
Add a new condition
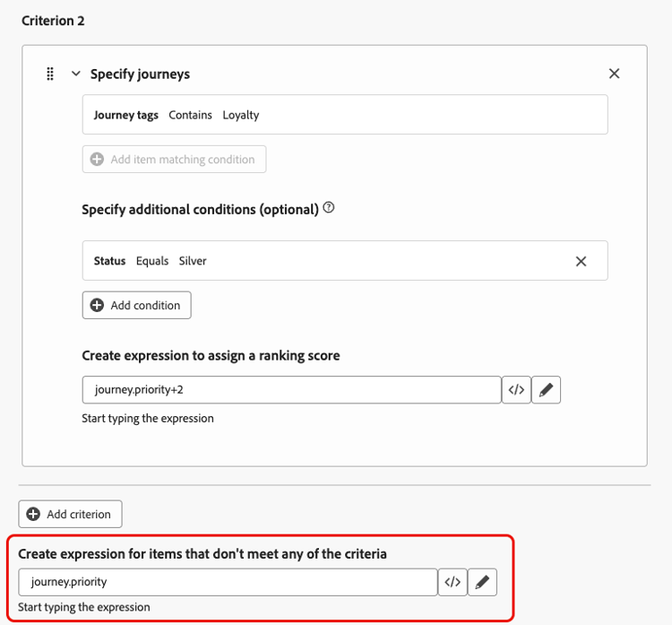coord(136,305)
